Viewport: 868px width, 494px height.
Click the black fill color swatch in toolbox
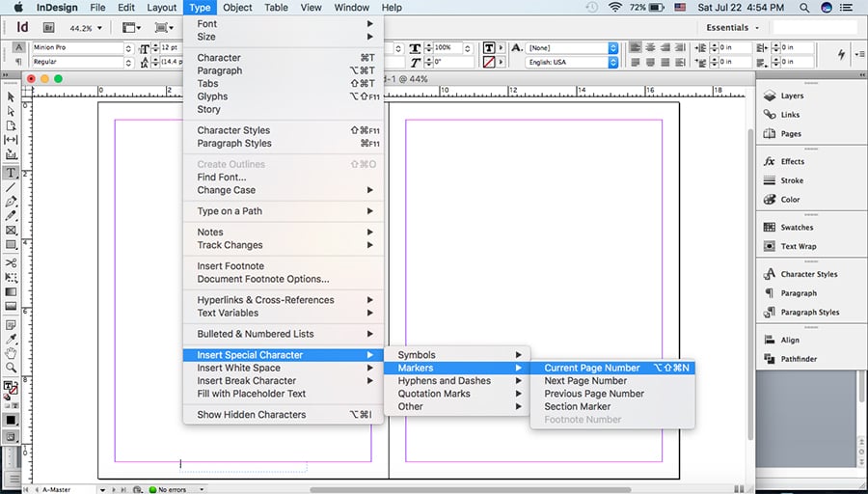[x=11, y=420]
